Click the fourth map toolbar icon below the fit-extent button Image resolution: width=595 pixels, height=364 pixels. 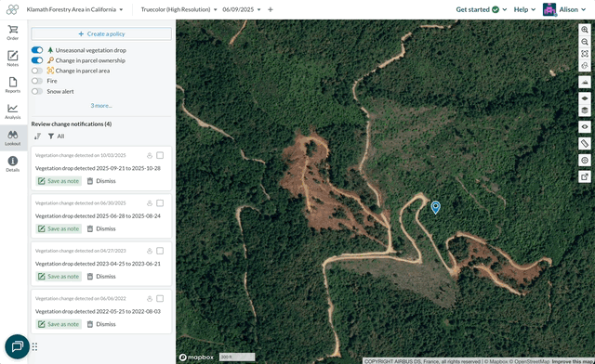[585, 66]
